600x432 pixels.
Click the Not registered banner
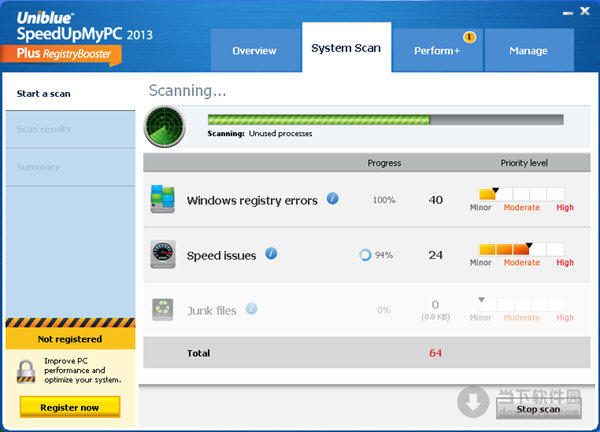pos(70,339)
